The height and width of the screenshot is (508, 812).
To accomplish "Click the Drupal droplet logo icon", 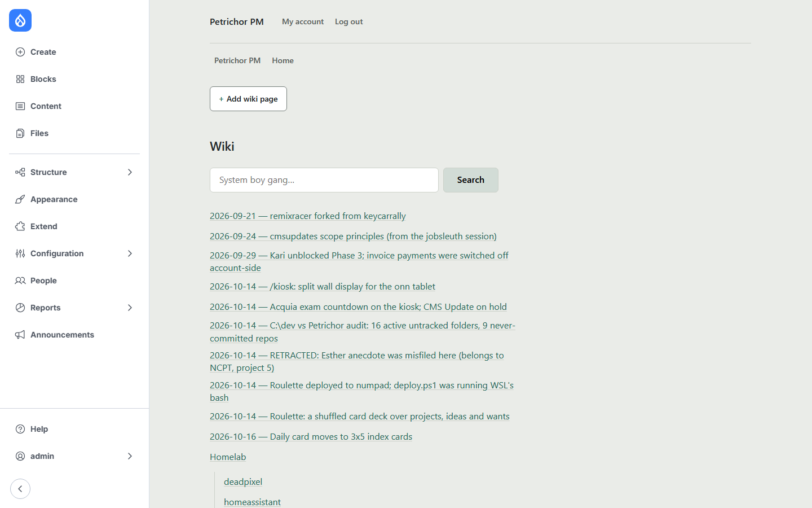I will 20,20.
